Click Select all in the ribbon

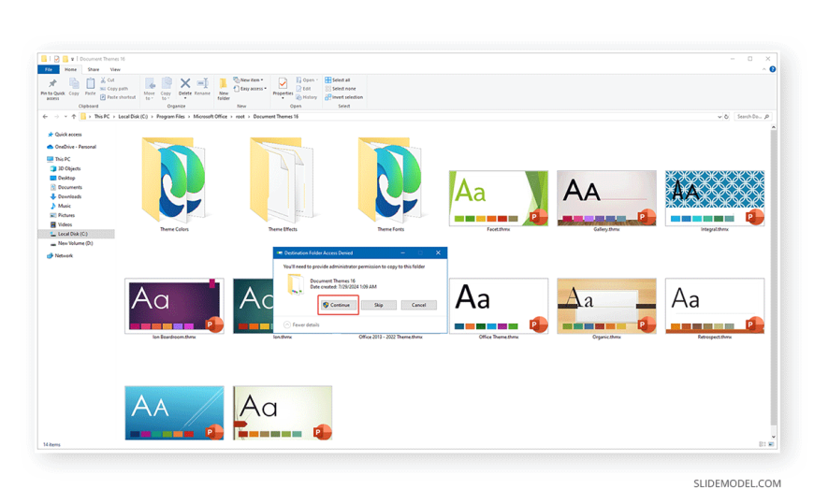click(338, 79)
